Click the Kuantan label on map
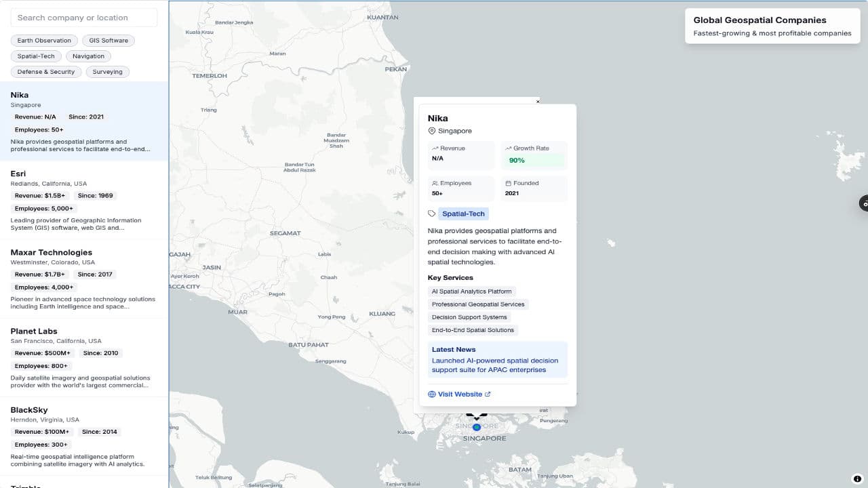Image resolution: width=868 pixels, height=488 pixels. coord(382,17)
